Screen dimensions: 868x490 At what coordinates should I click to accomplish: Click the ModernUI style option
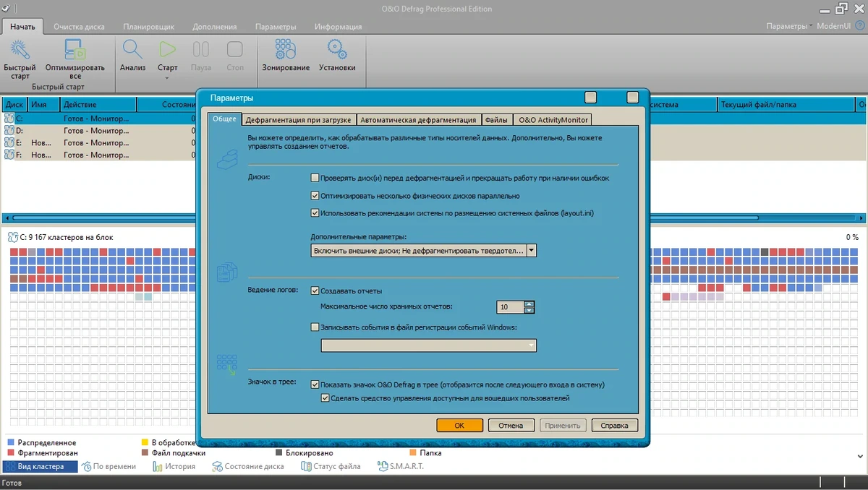click(834, 26)
